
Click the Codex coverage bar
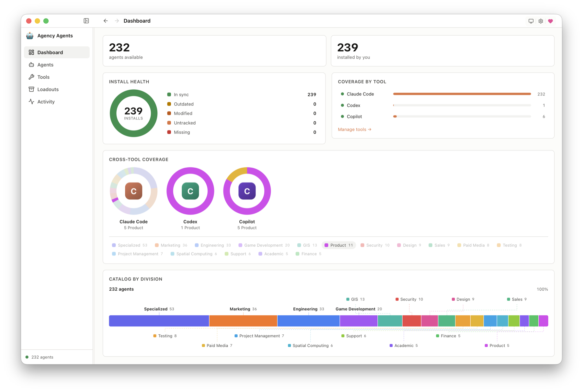(x=462, y=105)
